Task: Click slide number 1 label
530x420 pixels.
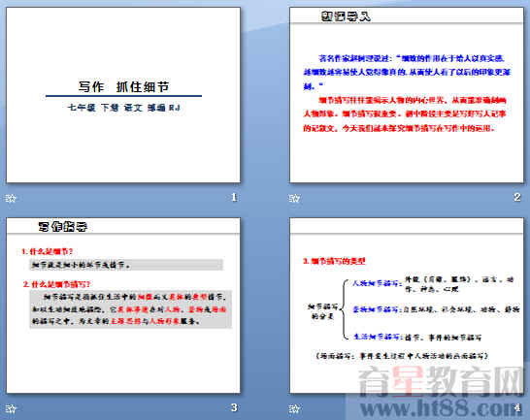Action: tap(234, 197)
